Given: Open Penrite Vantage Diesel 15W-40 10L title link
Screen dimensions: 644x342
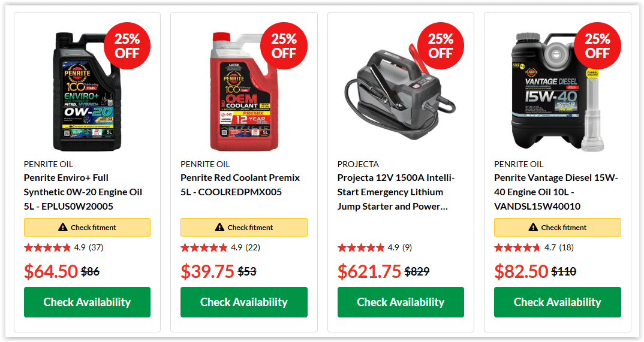Looking at the screenshot, I should [x=556, y=192].
